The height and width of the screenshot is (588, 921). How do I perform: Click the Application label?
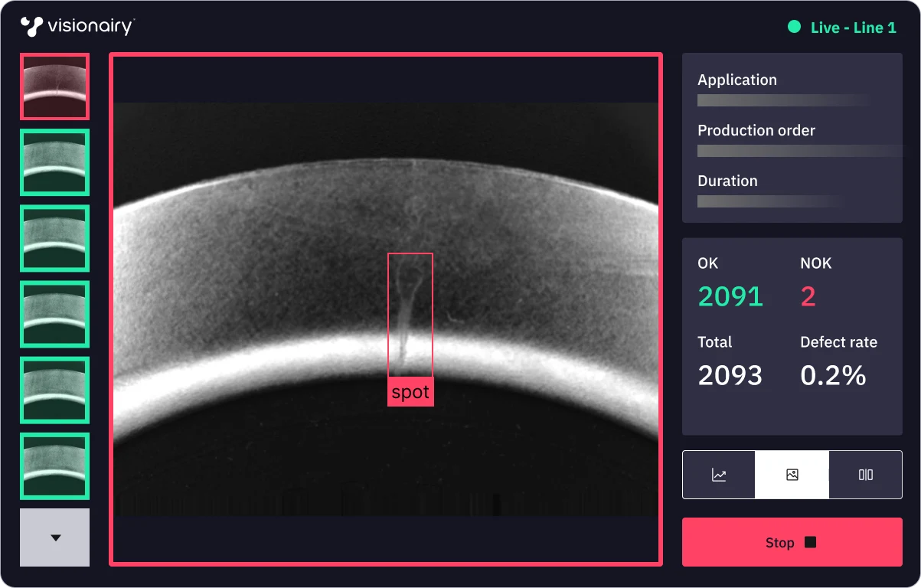[737, 80]
